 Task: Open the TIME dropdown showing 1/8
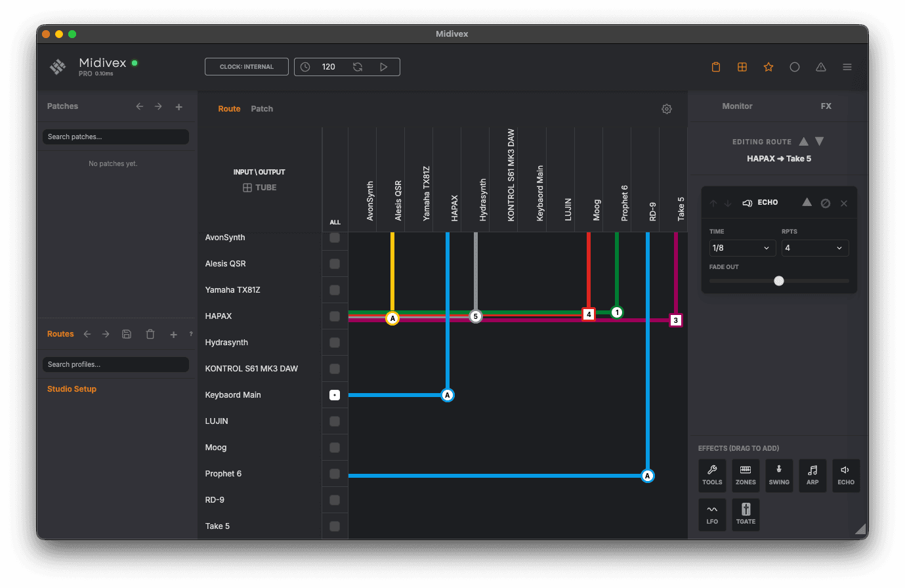click(x=742, y=248)
